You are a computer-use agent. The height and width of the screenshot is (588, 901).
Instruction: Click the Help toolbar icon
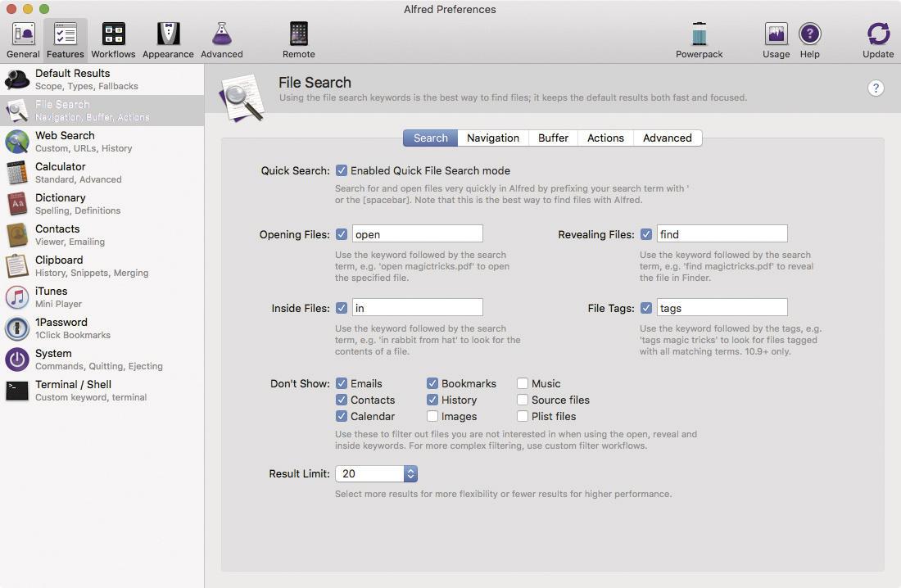click(x=809, y=40)
